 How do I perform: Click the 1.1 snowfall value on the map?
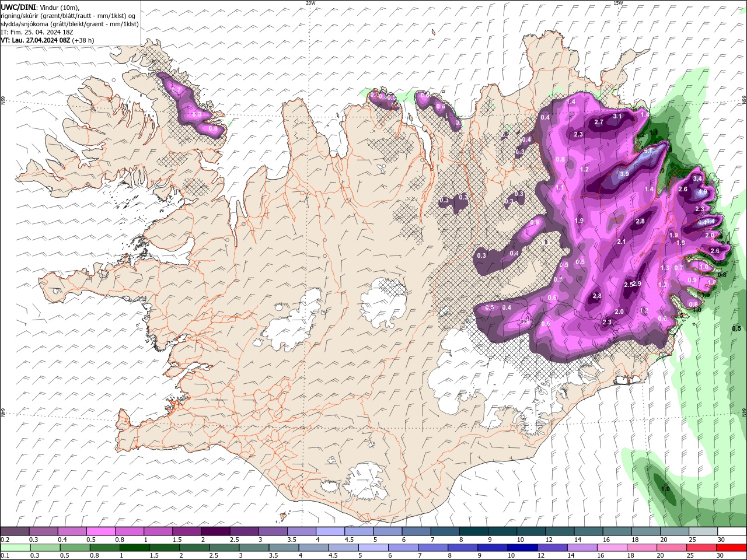(x=560, y=187)
